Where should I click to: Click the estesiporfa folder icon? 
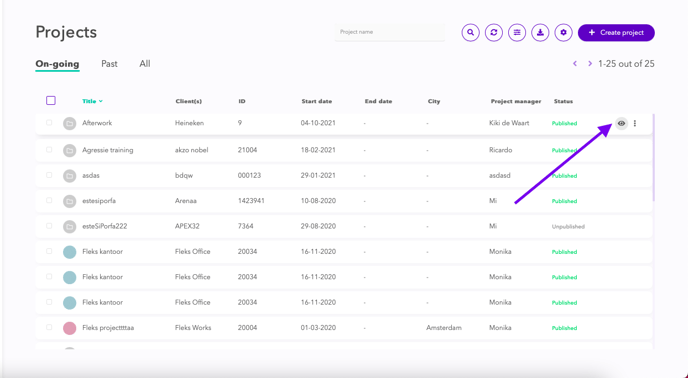(x=69, y=202)
